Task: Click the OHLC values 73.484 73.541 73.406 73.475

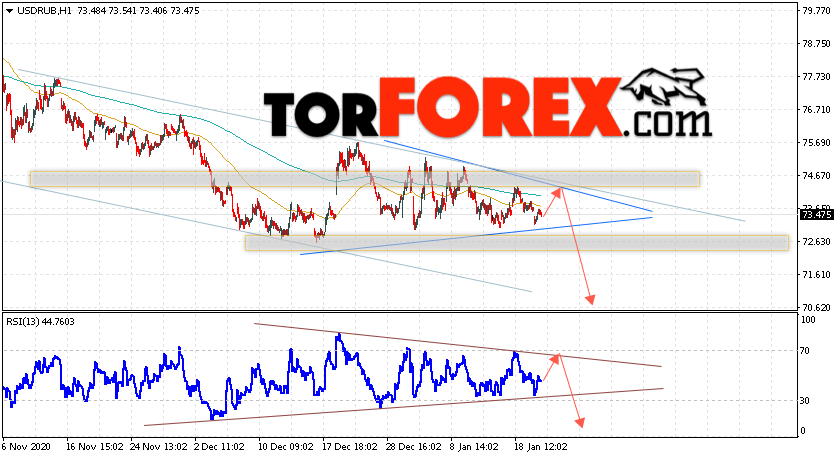Action: pos(138,11)
